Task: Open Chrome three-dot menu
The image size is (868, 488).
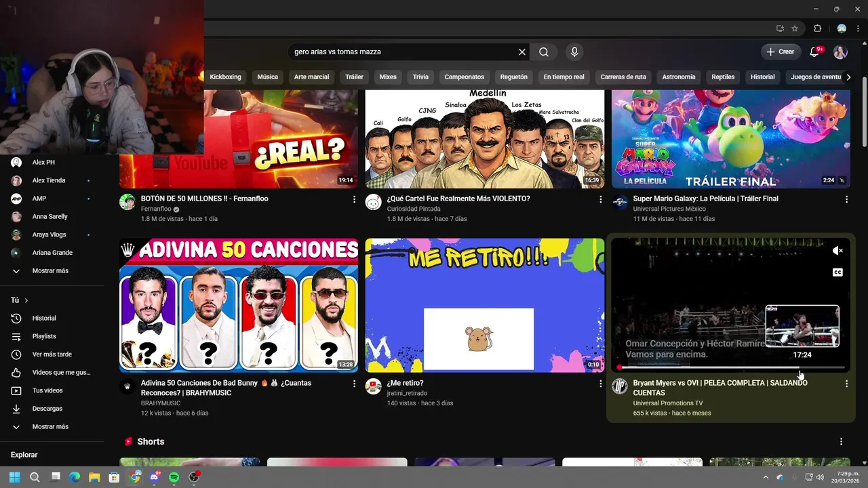Action: tap(859, 28)
